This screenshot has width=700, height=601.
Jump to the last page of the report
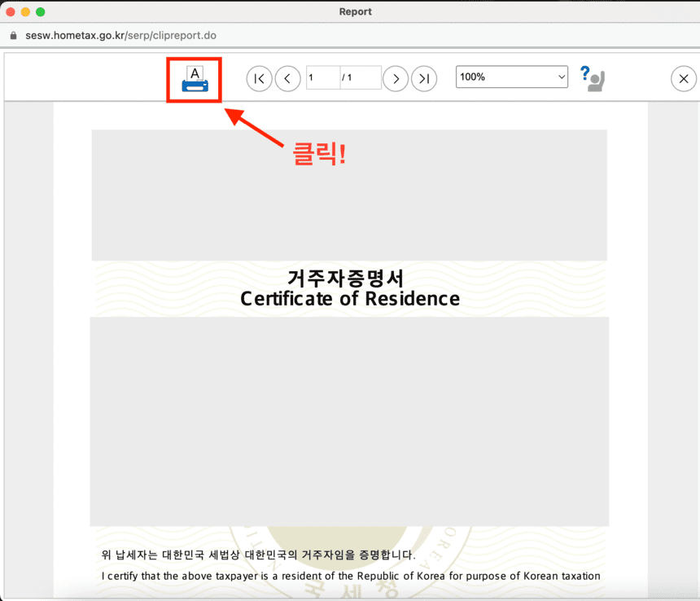(424, 79)
